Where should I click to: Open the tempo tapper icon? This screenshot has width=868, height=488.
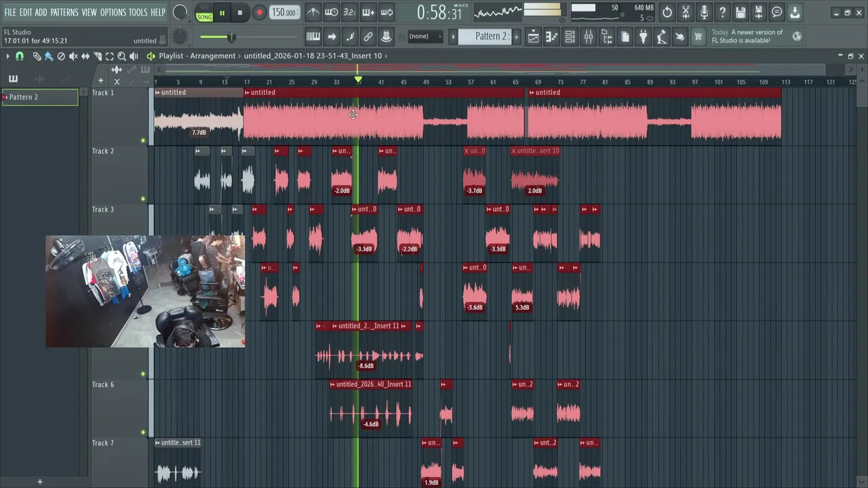click(662, 37)
